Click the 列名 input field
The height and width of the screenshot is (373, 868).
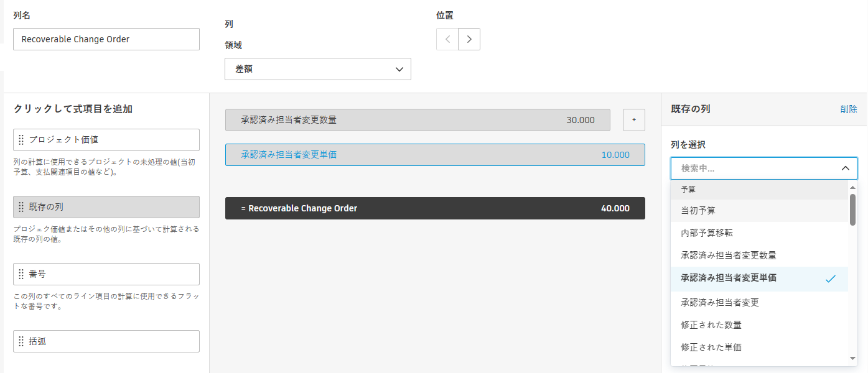106,39
